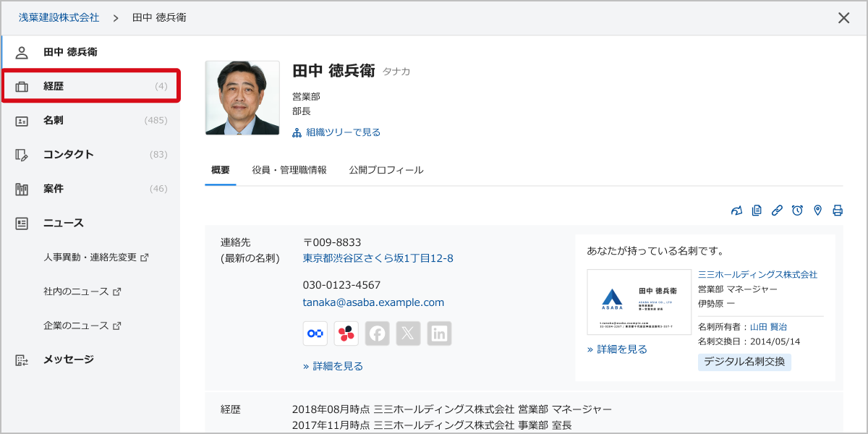The height and width of the screenshot is (434, 868).
Task: Open 名刺 section in the sidebar
Action: (90, 120)
